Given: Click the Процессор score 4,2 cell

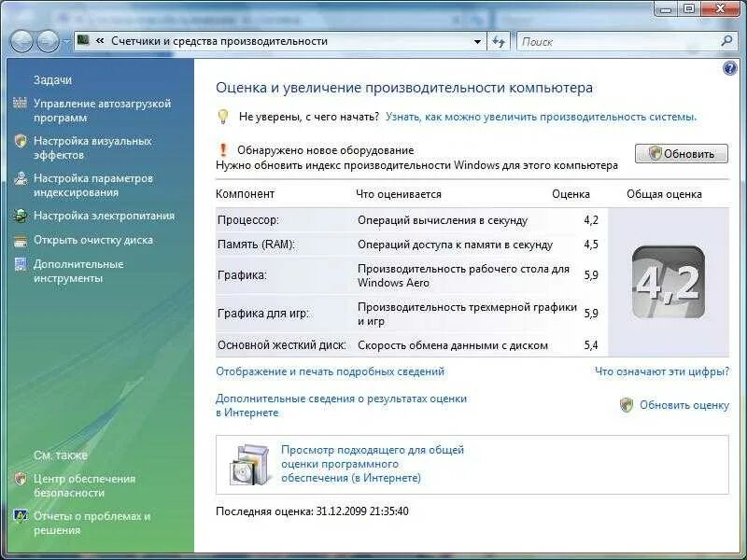Looking at the screenshot, I should 591,220.
